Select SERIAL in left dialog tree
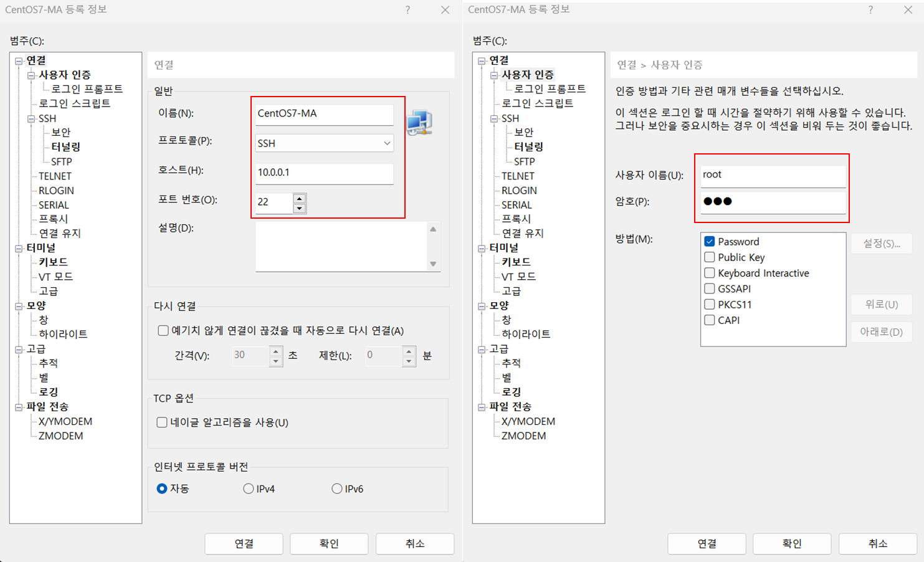Screen dimensions: 924x562 point(54,205)
